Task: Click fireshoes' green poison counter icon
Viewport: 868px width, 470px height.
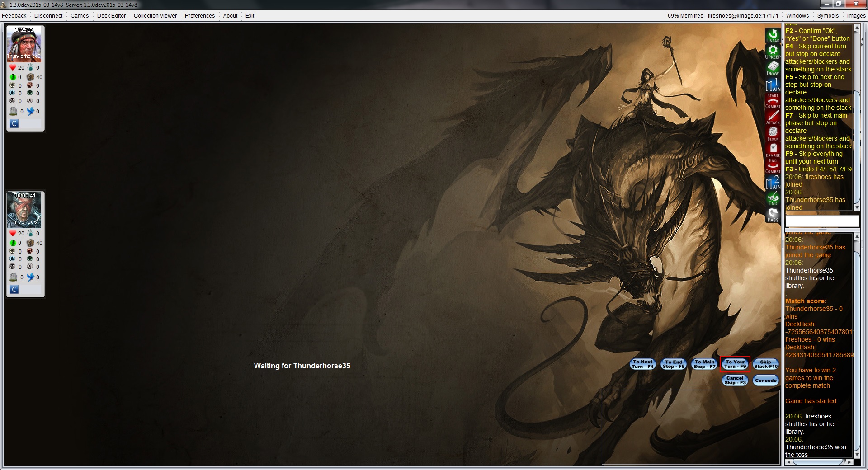Action: tap(13, 243)
